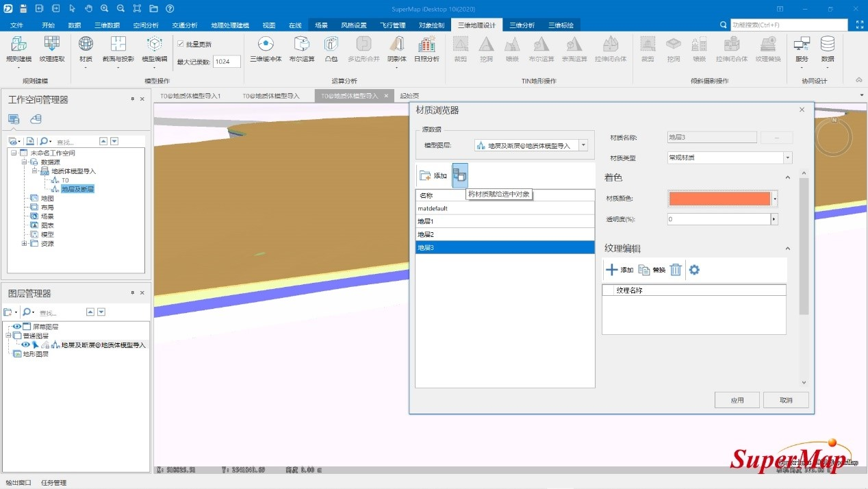This screenshot has width=868, height=489.
Task: Click the 功能搜索 search box
Action: (790, 25)
